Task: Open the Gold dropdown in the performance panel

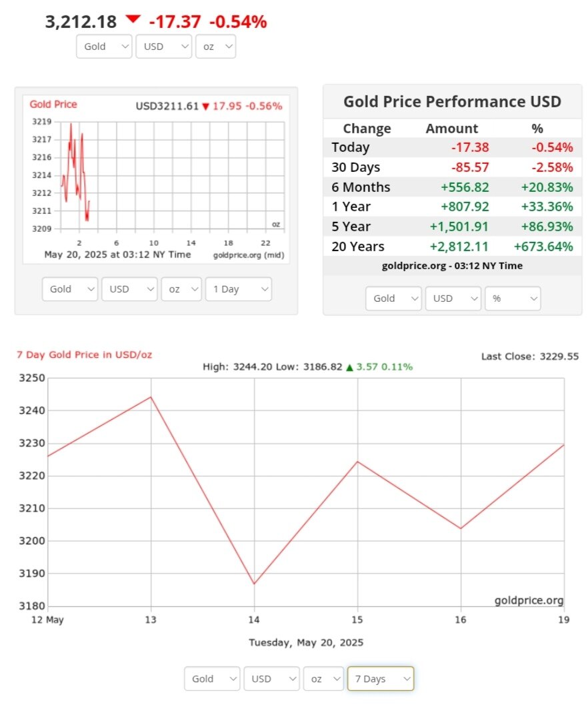Action: (393, 299)
